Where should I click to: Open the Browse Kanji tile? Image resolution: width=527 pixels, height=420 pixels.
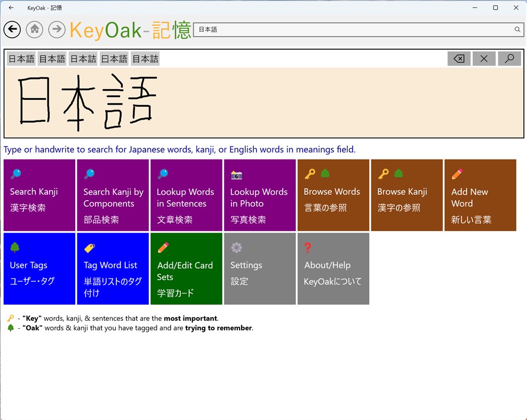point(406,195)
